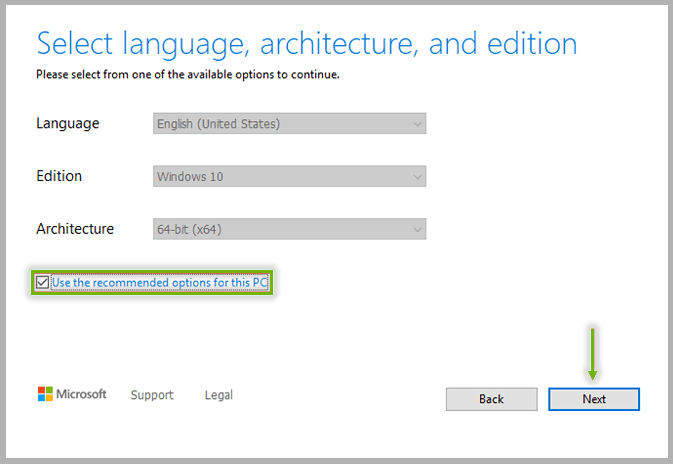Open the Edition dropdown showing Windows 10
Viewport: 673px width, 464px height.
289,176
